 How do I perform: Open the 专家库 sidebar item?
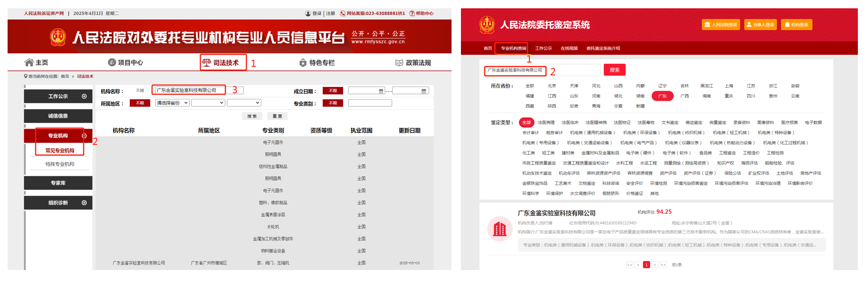point(58,183)
